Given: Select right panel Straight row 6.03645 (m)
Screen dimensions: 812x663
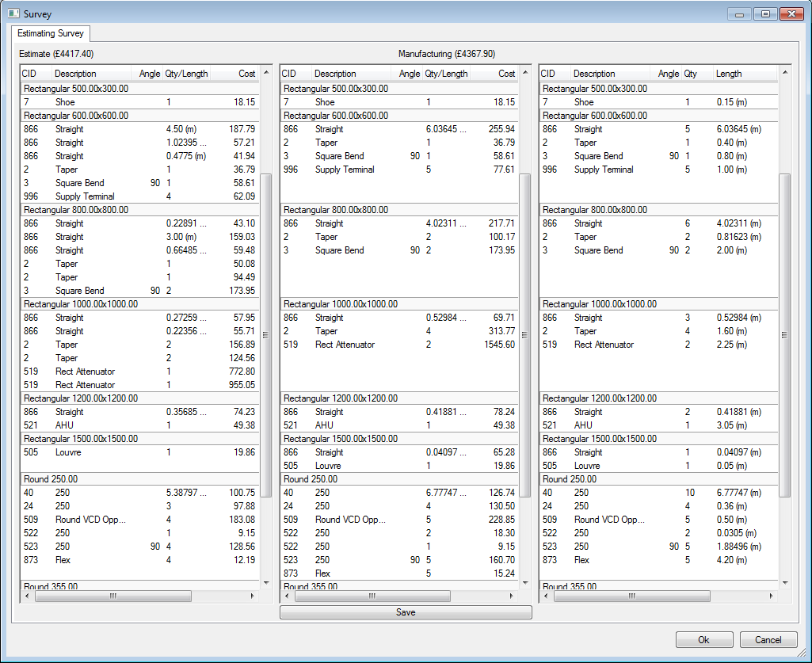Looking at the screenshot, I should coord(659,129).
